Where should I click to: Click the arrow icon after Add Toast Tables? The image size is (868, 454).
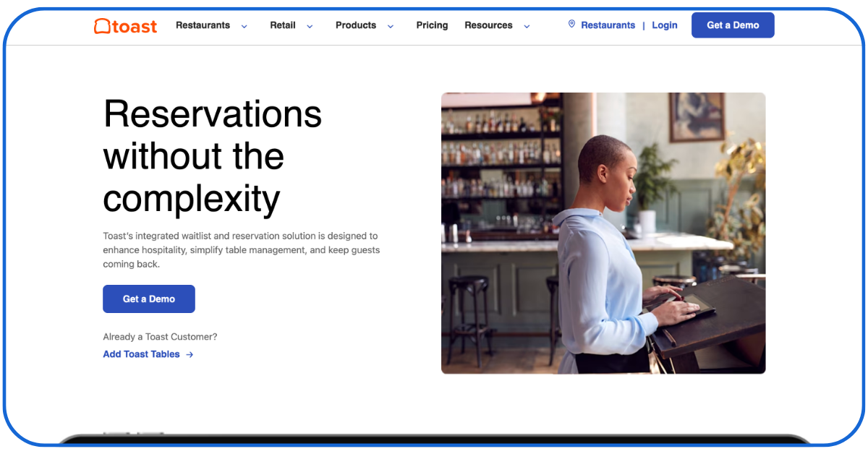190,355
